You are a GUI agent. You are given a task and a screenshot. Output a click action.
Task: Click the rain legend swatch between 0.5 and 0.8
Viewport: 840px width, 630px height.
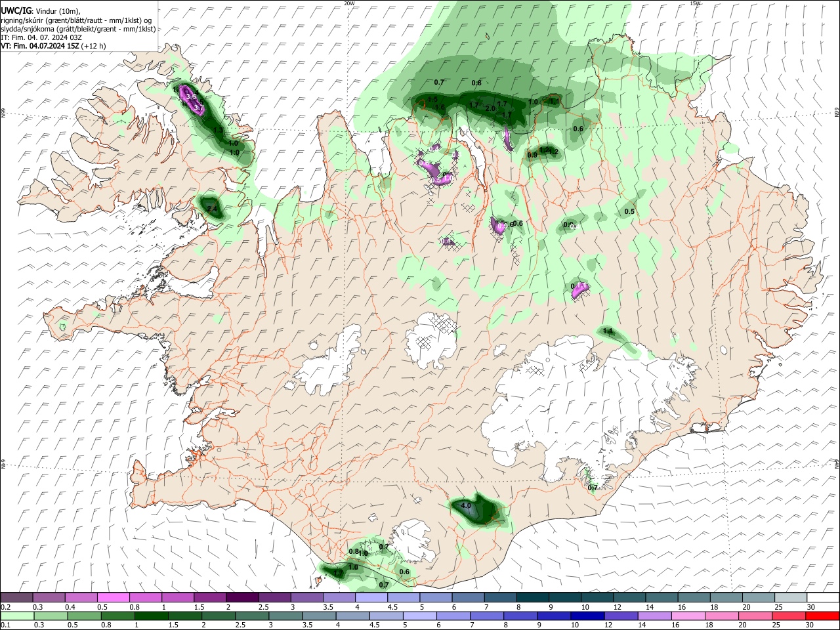(x=84, y=616)
